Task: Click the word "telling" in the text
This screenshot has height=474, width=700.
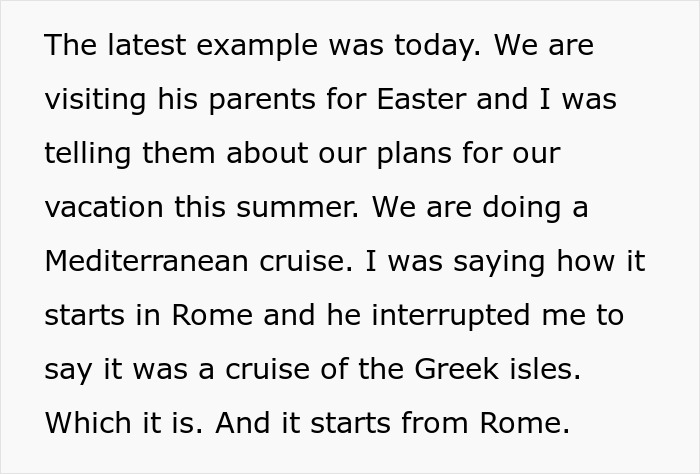Action: (85, 154)
